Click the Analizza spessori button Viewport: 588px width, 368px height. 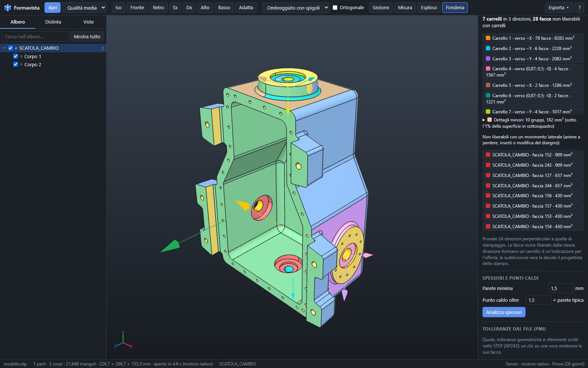coord(504,312)
